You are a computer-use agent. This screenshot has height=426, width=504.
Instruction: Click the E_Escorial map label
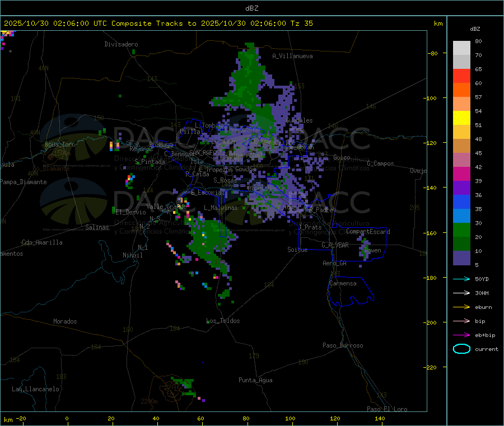(208, 193)
